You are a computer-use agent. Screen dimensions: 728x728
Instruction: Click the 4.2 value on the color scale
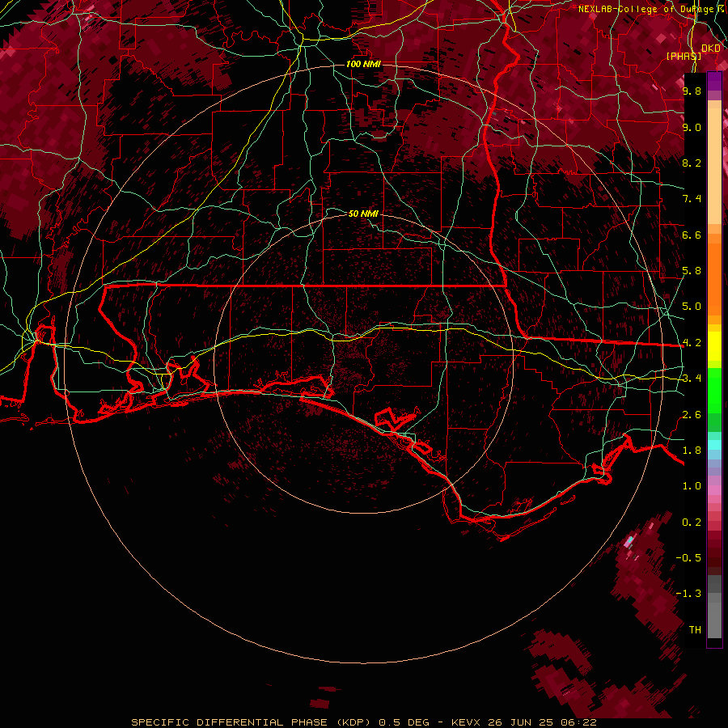pos(692,343)
